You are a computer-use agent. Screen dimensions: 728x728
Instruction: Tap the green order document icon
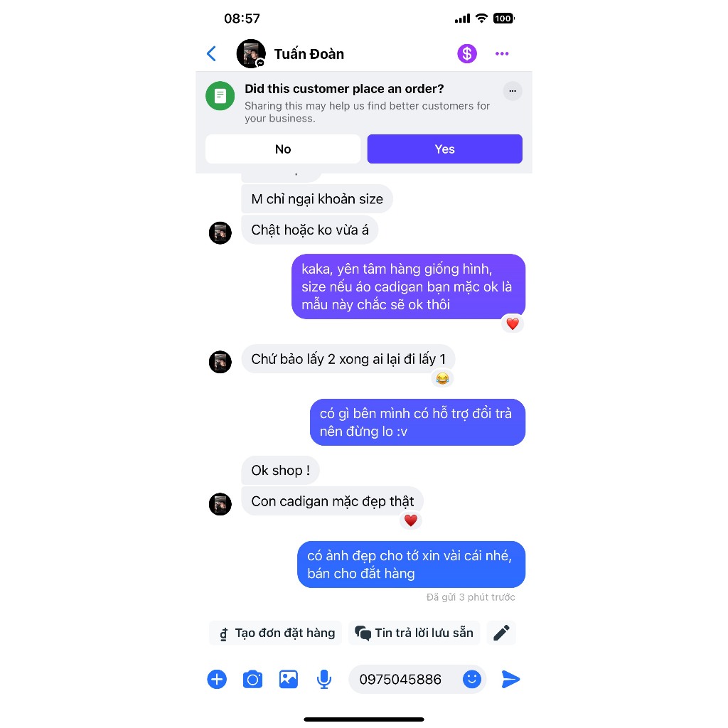[x=220, y=96]
